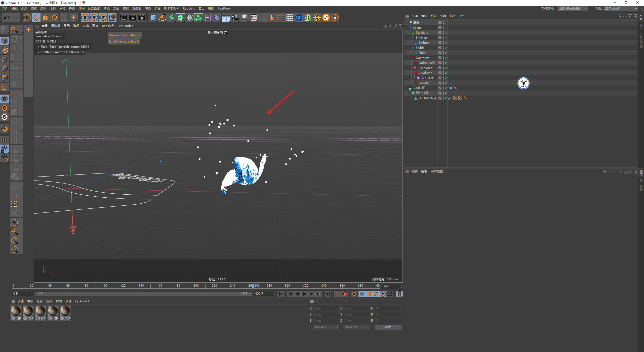Open the node space Redshift dropdown
Screen dimensions: 644x352
573,9
